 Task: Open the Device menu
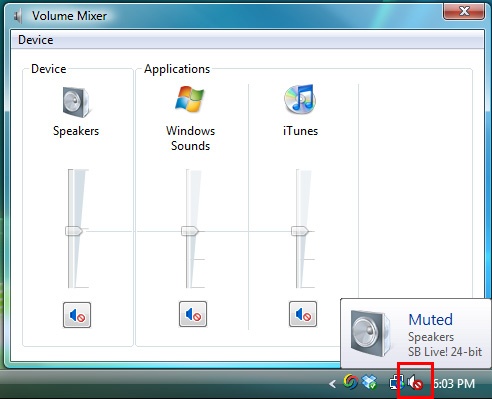point(36,40)
